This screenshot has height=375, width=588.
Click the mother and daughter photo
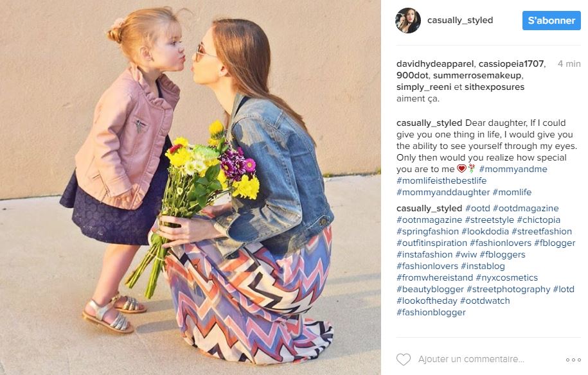click(190, 187)
